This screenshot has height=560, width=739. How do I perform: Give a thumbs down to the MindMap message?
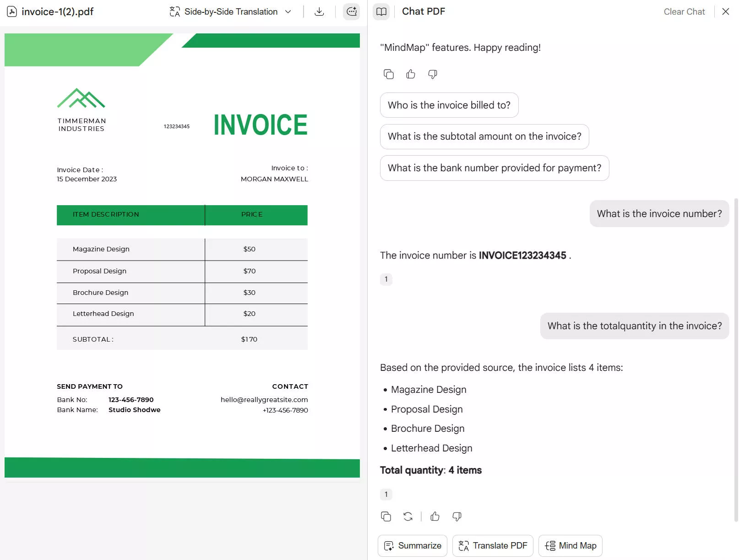click(432, 74)
